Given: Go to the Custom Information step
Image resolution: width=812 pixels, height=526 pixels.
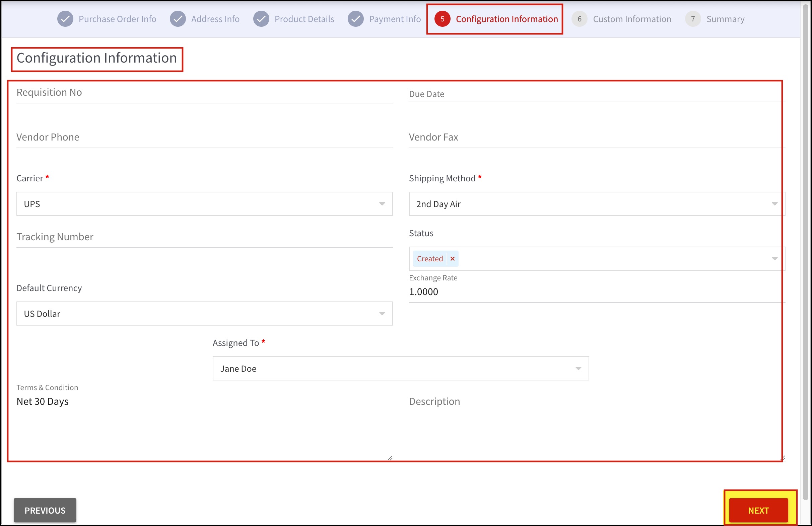Looking at the screenshot, I should click(x=631, y=19).
